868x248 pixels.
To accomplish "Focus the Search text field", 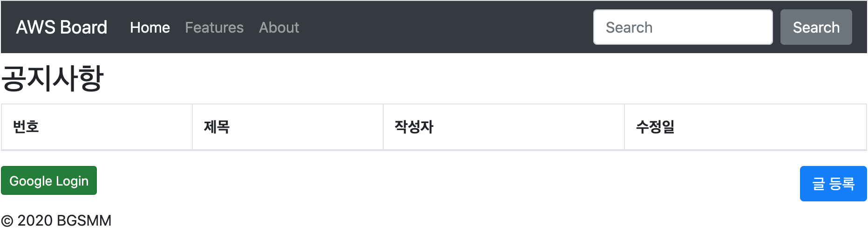I will 683,28.
